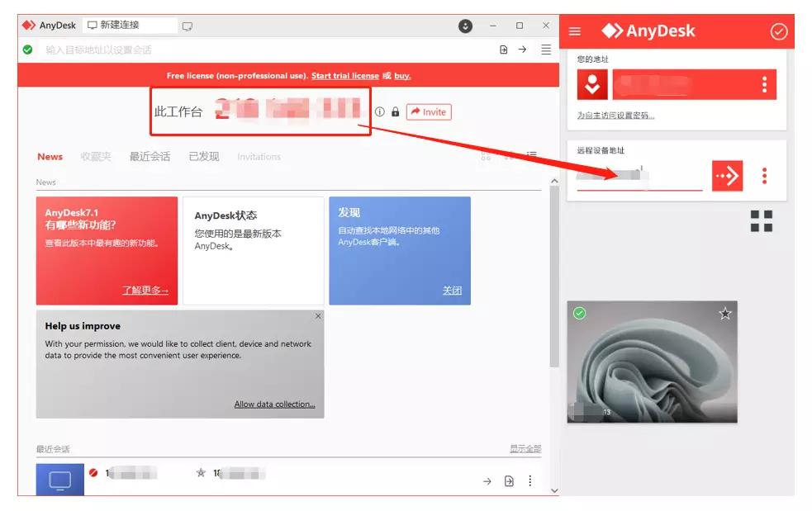The image size is (812, 511).
Task: Click the connect arrow beside the address bar
Action: tap(523, 50)
